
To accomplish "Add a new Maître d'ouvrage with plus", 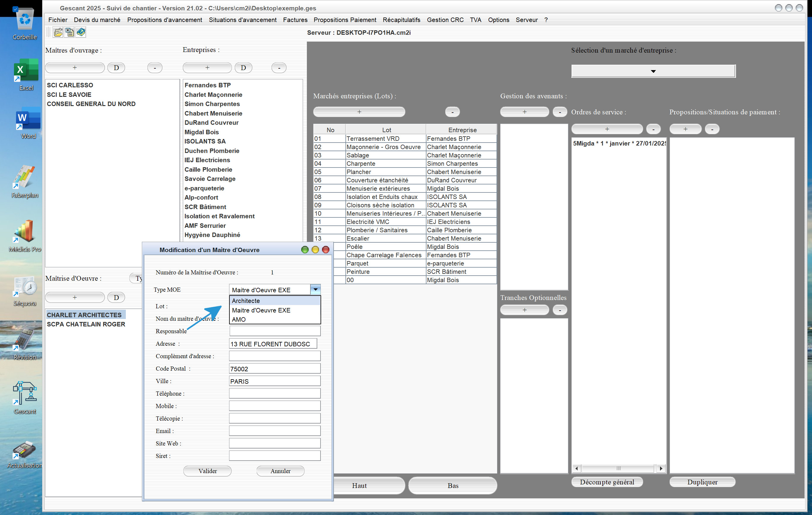I will click(x=74, y=67).
